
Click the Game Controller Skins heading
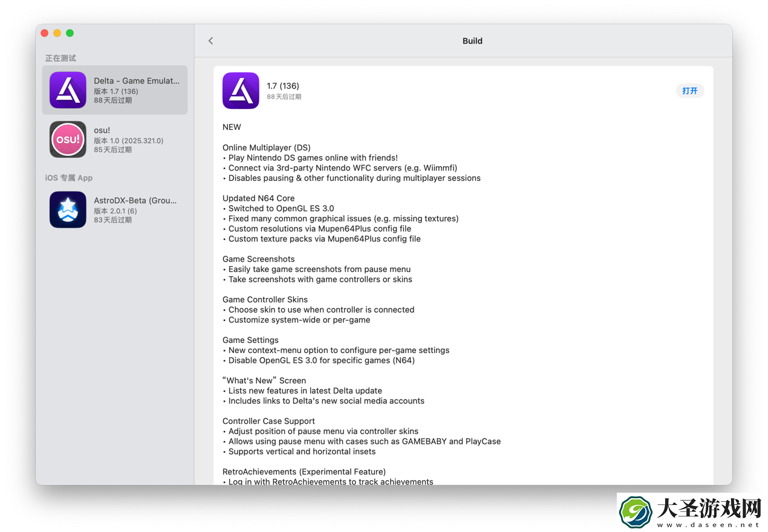click(265, 300)
